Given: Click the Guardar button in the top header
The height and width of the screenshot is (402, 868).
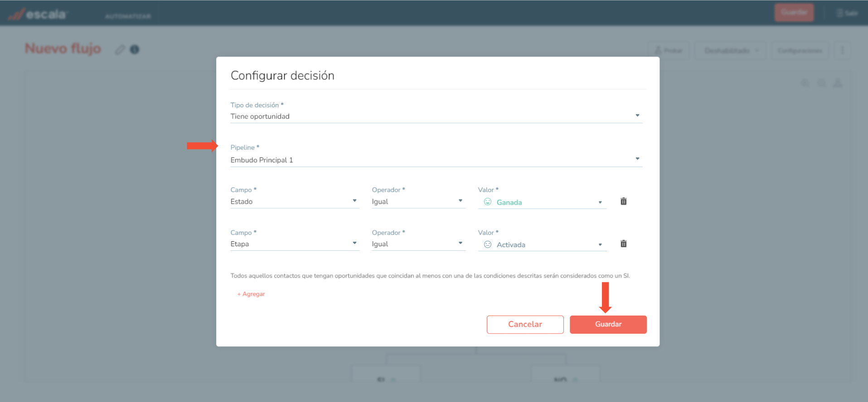Looking at the screenshot, I should [x=794, y=12].
